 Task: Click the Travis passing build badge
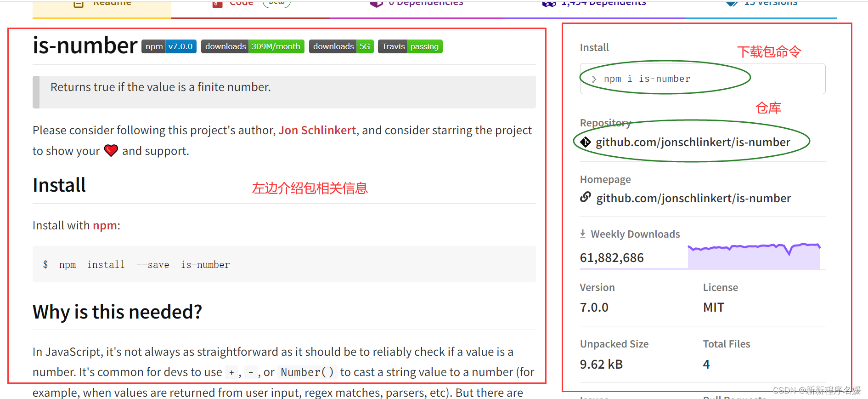[x=410, y=46]
